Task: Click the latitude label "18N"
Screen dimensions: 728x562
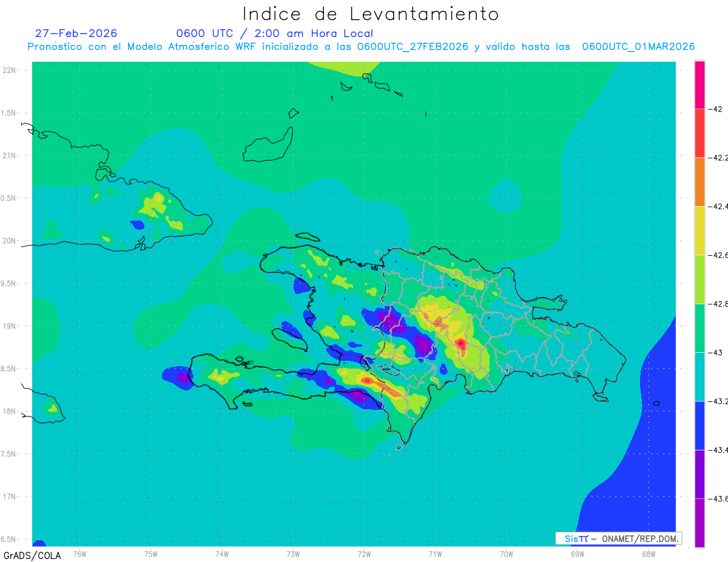Action: (x=9, y=411)
